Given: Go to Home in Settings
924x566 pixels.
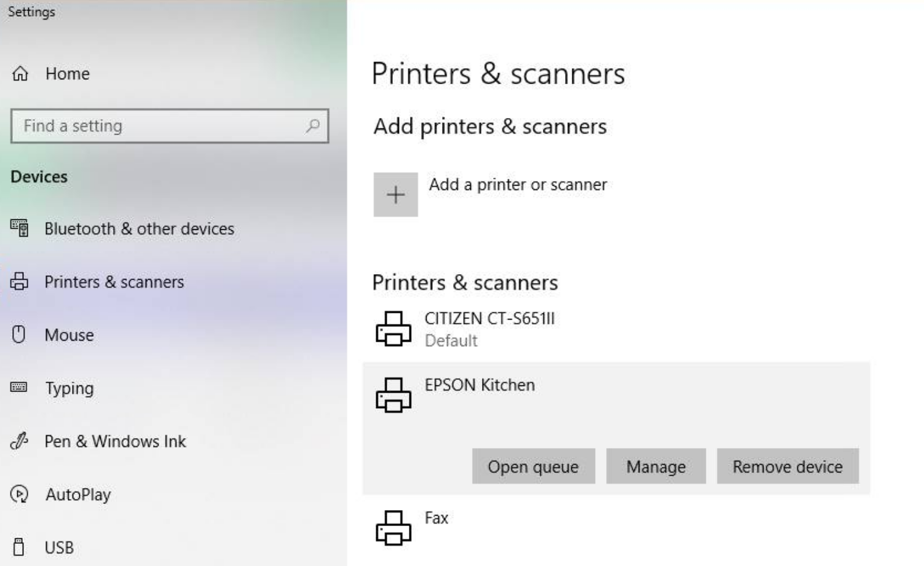Looking at the screenshot, I should (x=68, y=74).
